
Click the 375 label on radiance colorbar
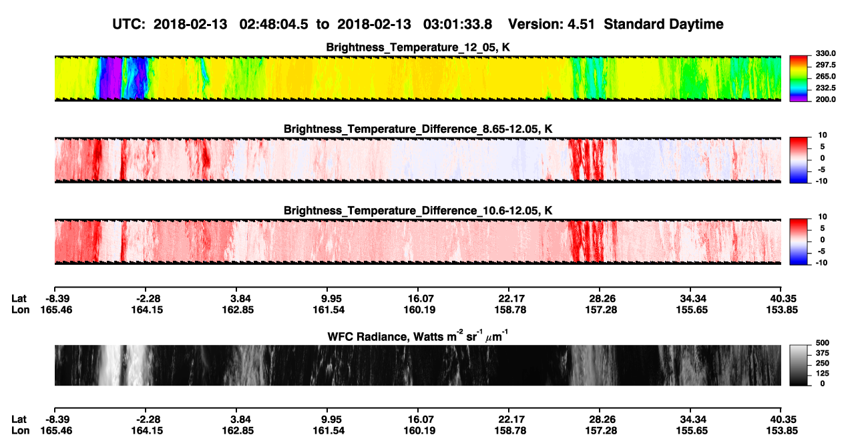(x=821, y=354)
